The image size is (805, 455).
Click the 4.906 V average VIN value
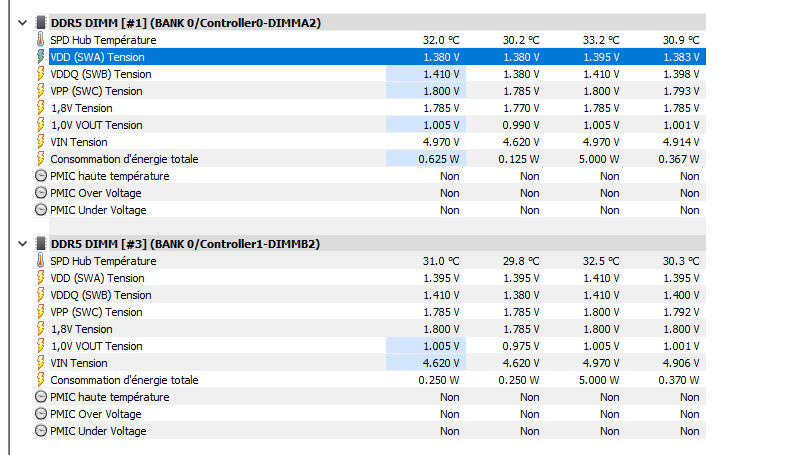[681, 363]
